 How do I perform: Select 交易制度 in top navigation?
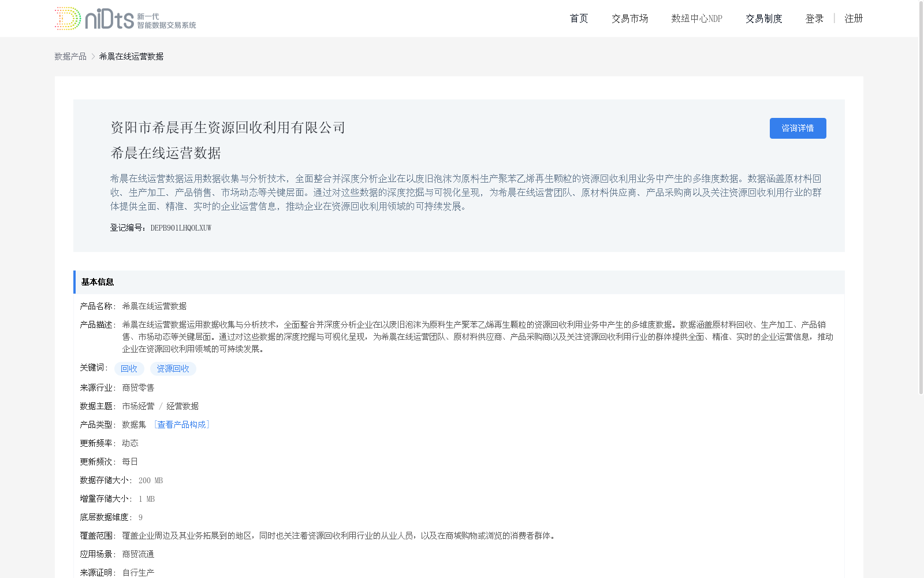click(x=763, y=18)
